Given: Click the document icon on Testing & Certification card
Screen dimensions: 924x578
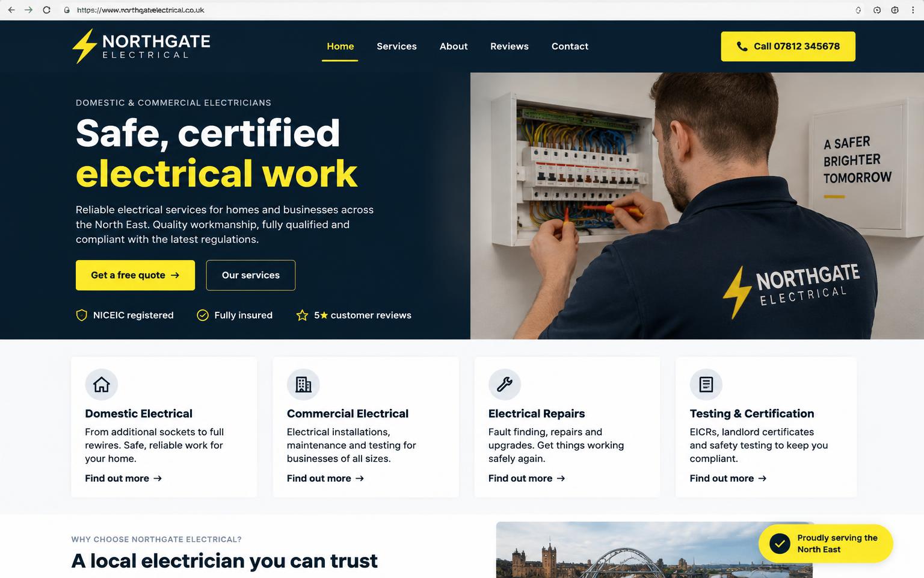Looking at the screenshot, I should 706,384.
